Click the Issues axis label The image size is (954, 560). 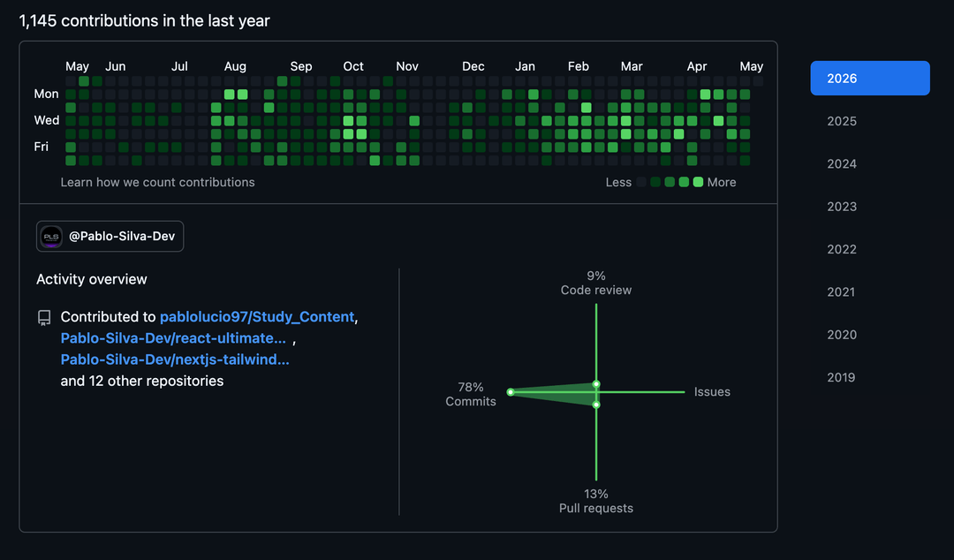(712, 392)
